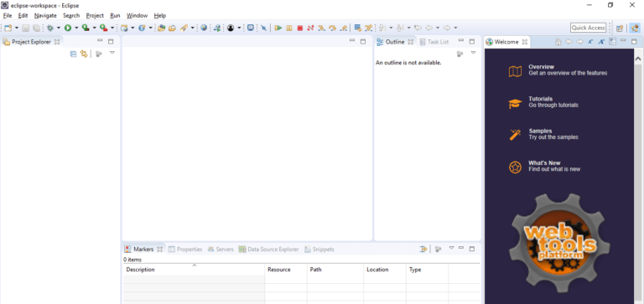
Task: Click the Open Perspective toolbar icon
Action: (620, 28)
